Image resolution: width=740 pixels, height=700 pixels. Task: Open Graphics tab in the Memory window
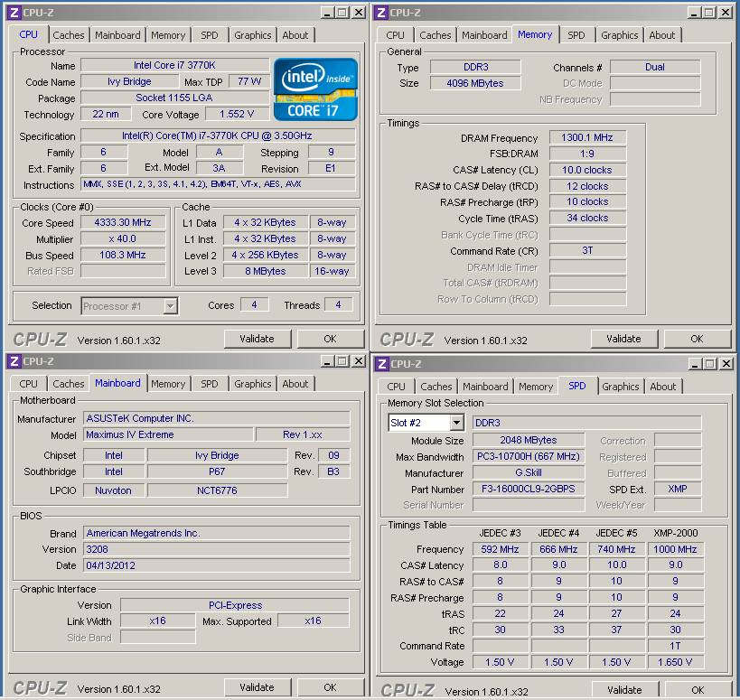click(x=619, y=35)
